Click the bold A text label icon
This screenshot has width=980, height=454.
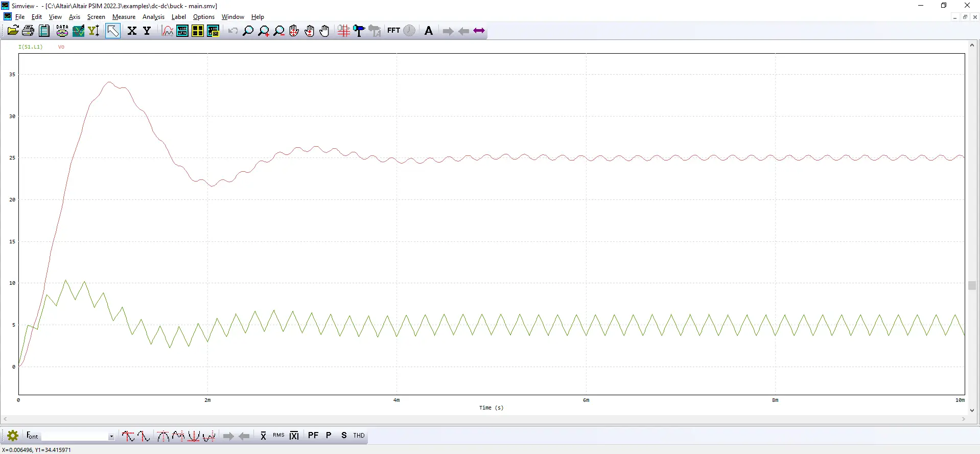[429, 31]
